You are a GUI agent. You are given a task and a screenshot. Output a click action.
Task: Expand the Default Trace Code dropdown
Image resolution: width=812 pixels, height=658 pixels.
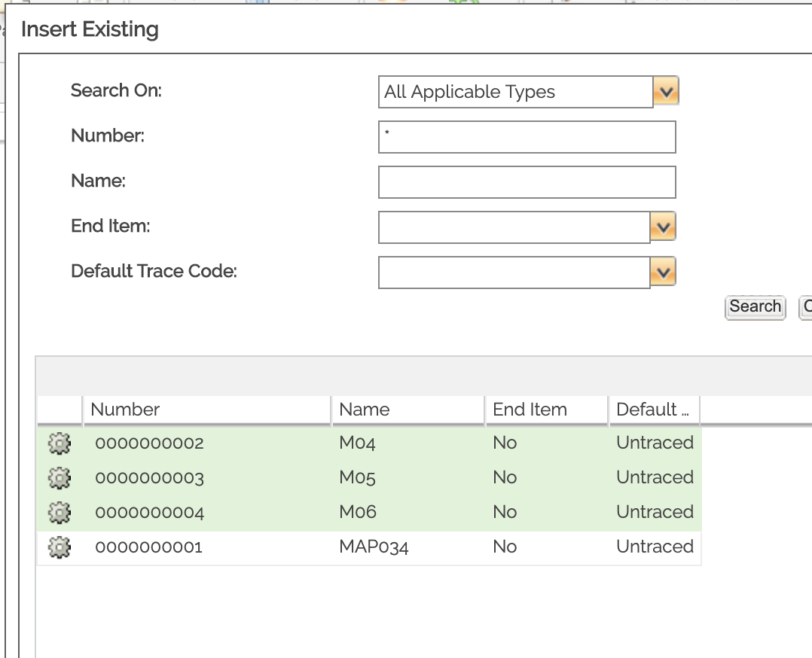662,273
